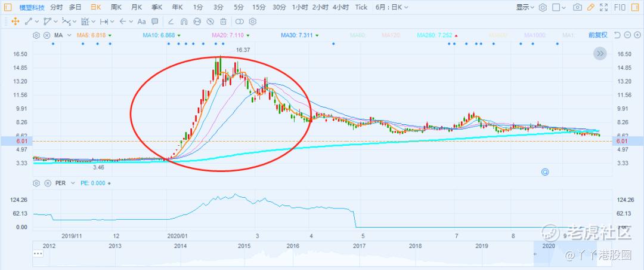Toggle the pill-shaped switch in drawing toolbar
Viewport: 644px width, 270px height.
(240, 22)
